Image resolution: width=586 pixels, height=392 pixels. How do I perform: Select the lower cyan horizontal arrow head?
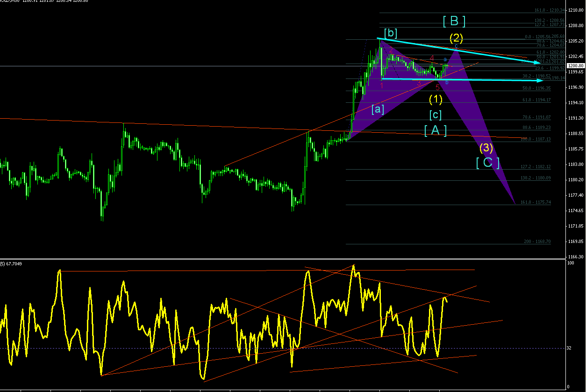coord(539,80)
